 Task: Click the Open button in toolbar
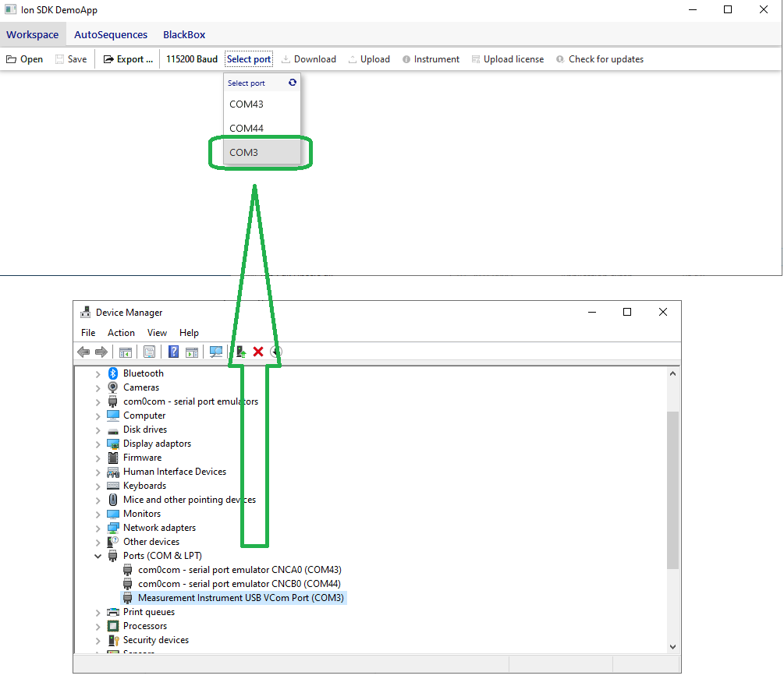point(24,59)
